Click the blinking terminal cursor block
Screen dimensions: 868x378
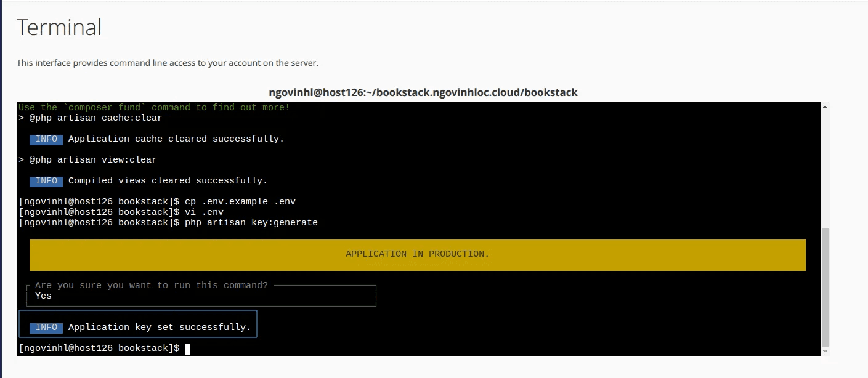(187, 348)
